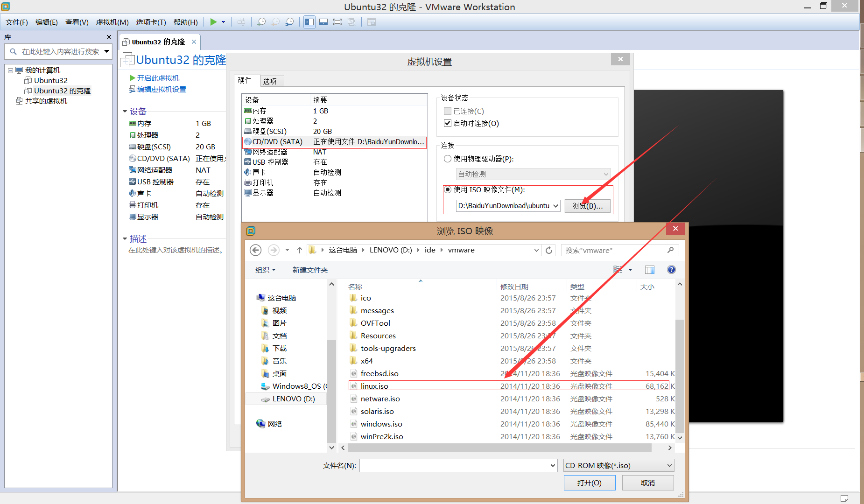Select USB 控制器 row in hardware list

334,162
